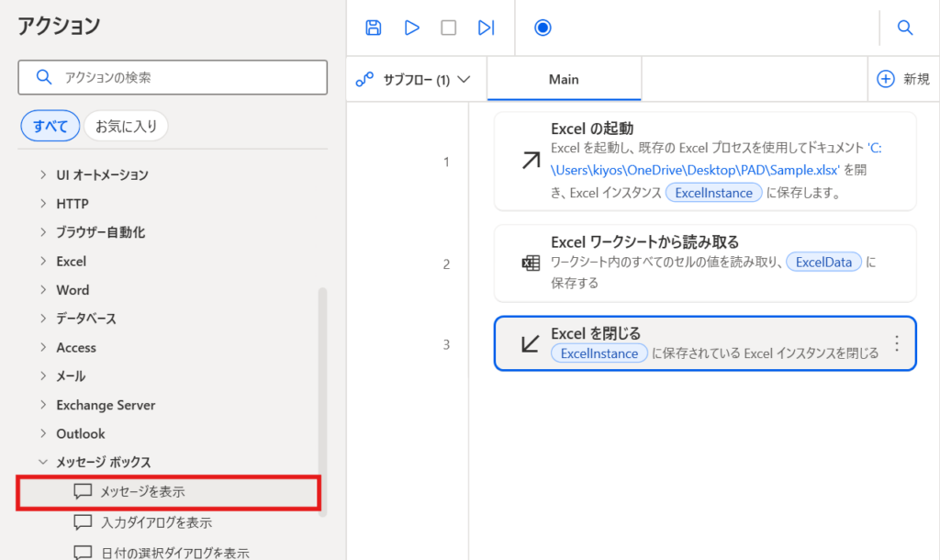Expand the Exchange Server group
Image resolution: width=940 pixels, height=560 pixels.
(42, 405)
